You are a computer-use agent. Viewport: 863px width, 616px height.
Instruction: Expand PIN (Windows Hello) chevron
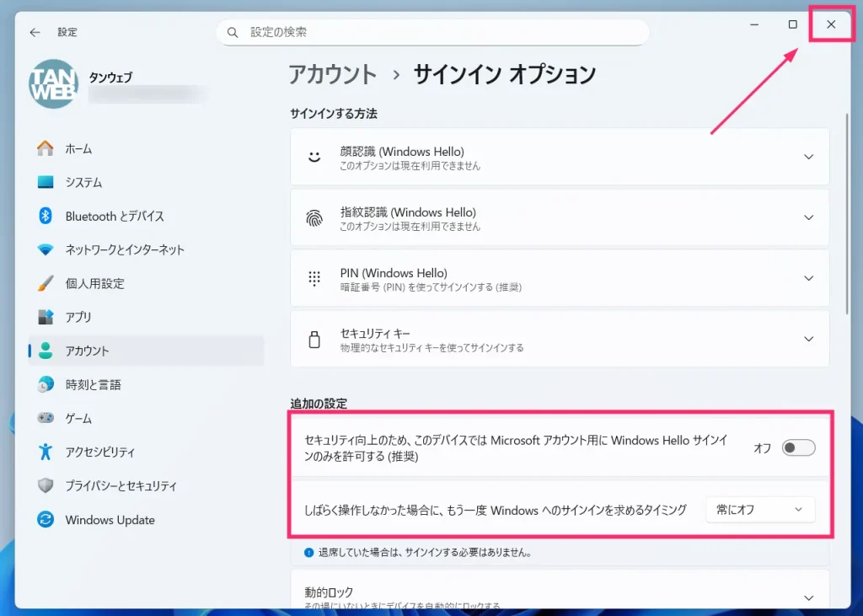(808, 278)
